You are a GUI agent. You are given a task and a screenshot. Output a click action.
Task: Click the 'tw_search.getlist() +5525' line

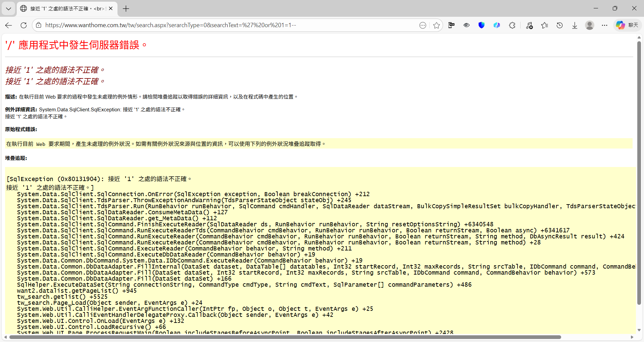62,297
